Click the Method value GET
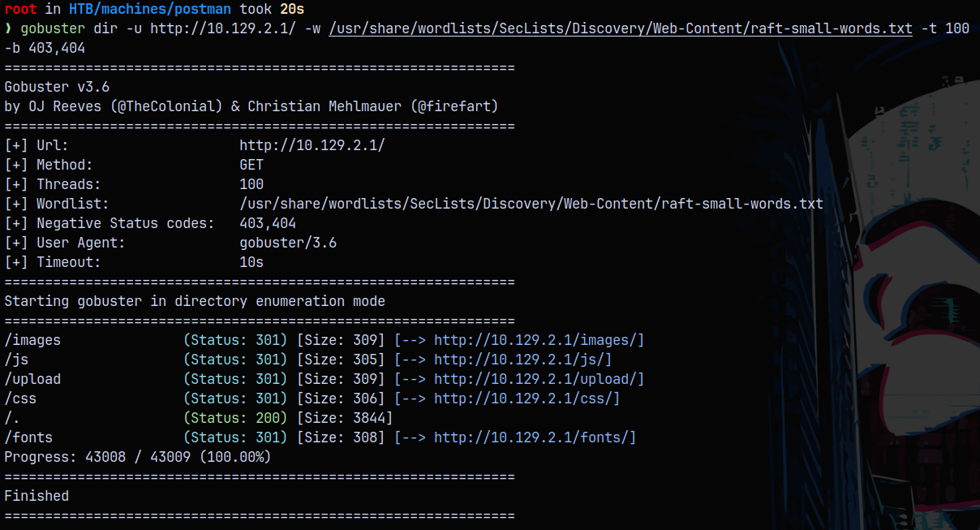980x530 pixels. click(x=251, y=165)
